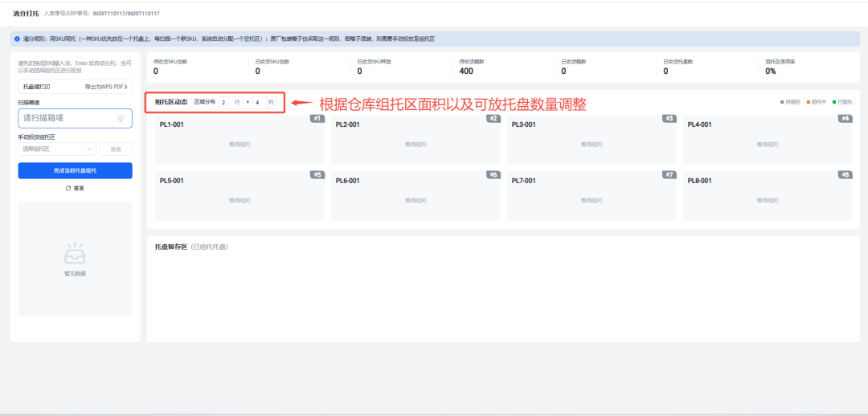Click the blue info icon in rule banner
This screenshot has width=868, height=416.
coord(17,39)
